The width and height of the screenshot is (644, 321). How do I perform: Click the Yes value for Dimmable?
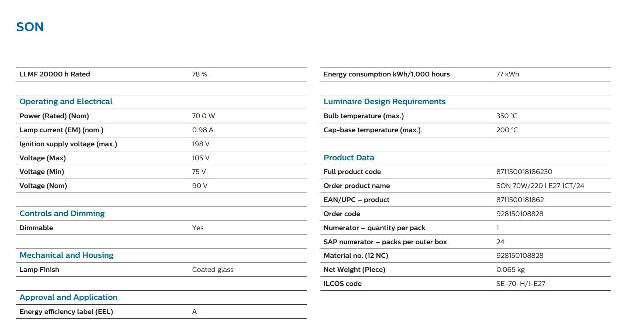tap(198, 228)
